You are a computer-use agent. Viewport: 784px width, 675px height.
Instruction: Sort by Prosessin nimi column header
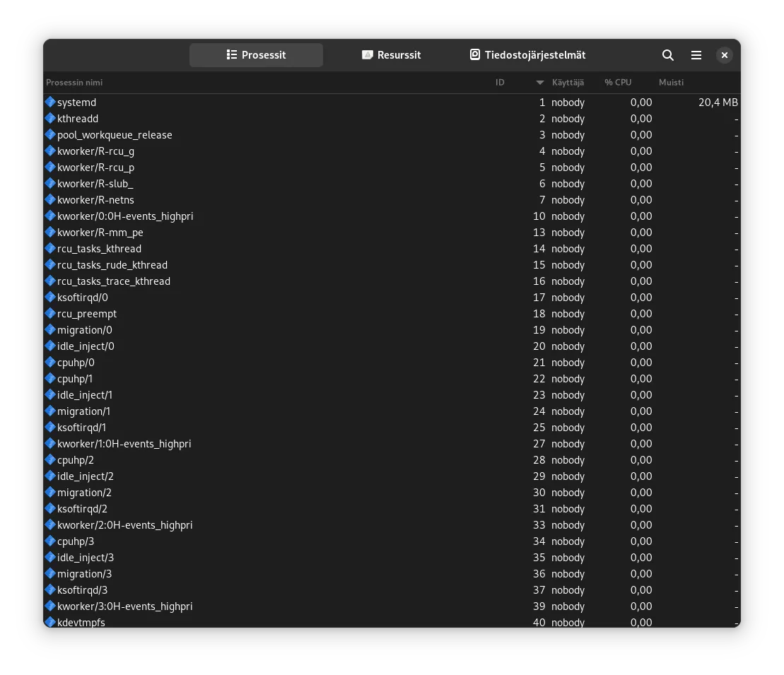tap(74, 83)
